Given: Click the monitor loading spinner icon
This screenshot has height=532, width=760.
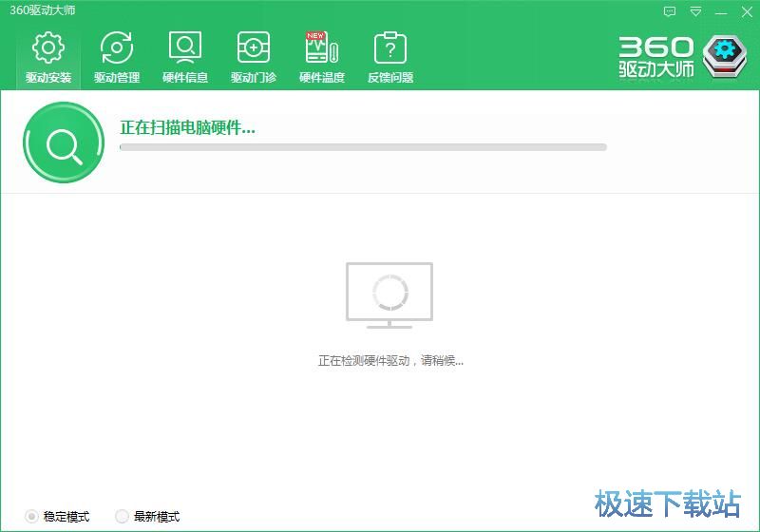Looking at the screenshot, I should click(389, 294).
